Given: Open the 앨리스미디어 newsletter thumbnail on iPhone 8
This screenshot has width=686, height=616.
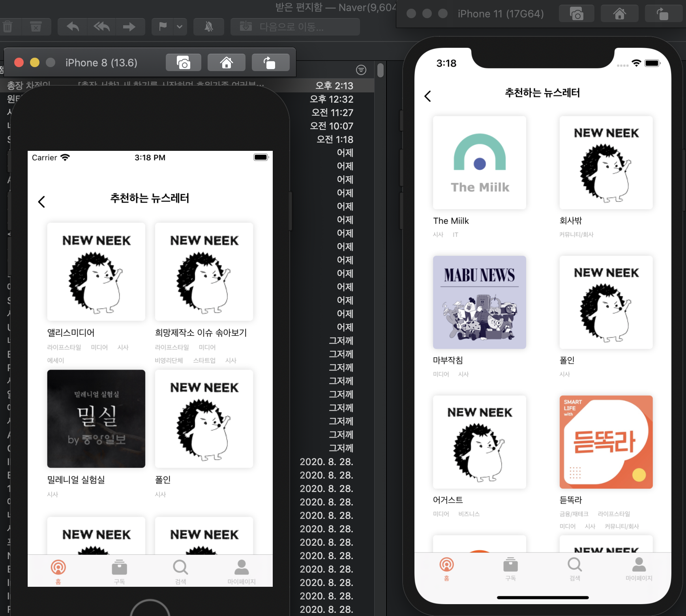Looking at the screenshot, I should click(96, 272).
